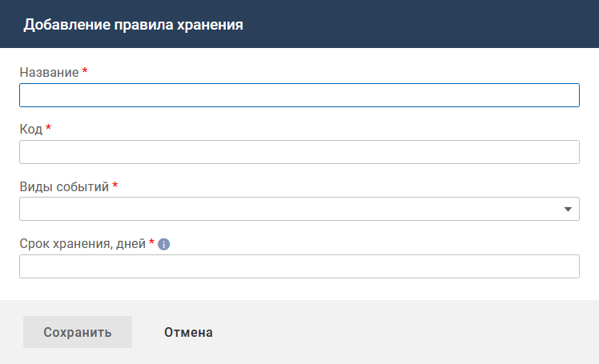Click the Код field label
Image resolution: width=599 pixels, height=364 pixels.
[x=30, y=130]
